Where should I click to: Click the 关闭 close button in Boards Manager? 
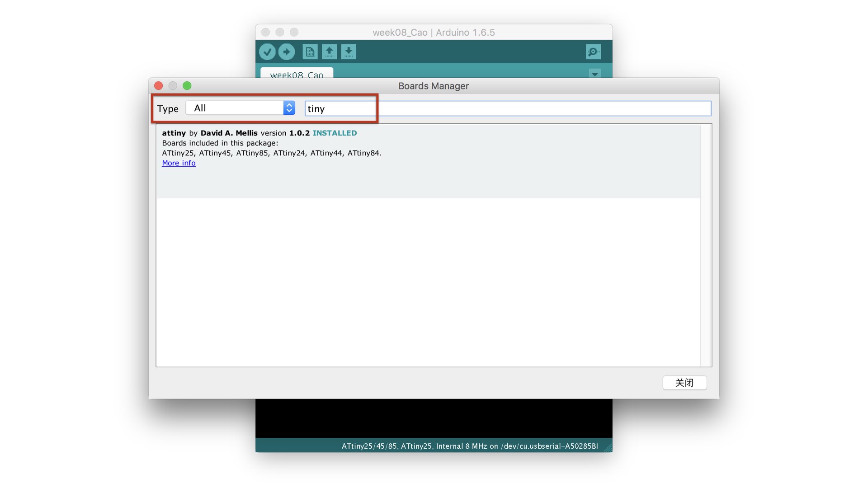(684, 383)
